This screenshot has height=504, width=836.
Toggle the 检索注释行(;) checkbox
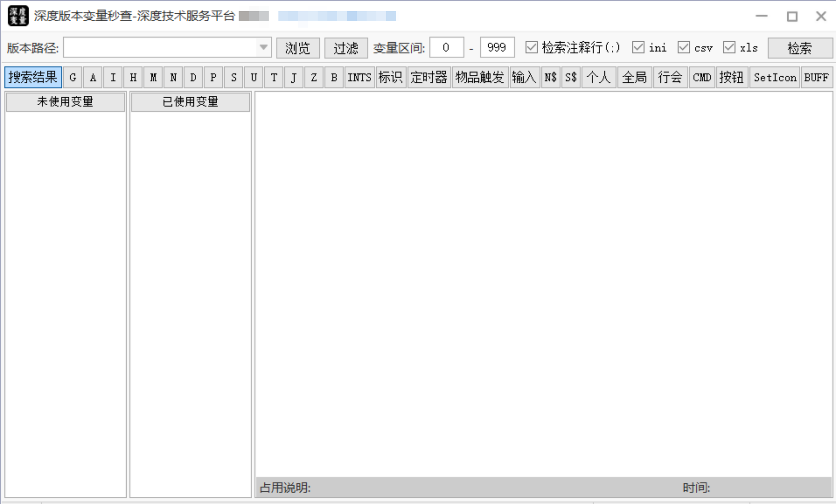click(532, 47)
